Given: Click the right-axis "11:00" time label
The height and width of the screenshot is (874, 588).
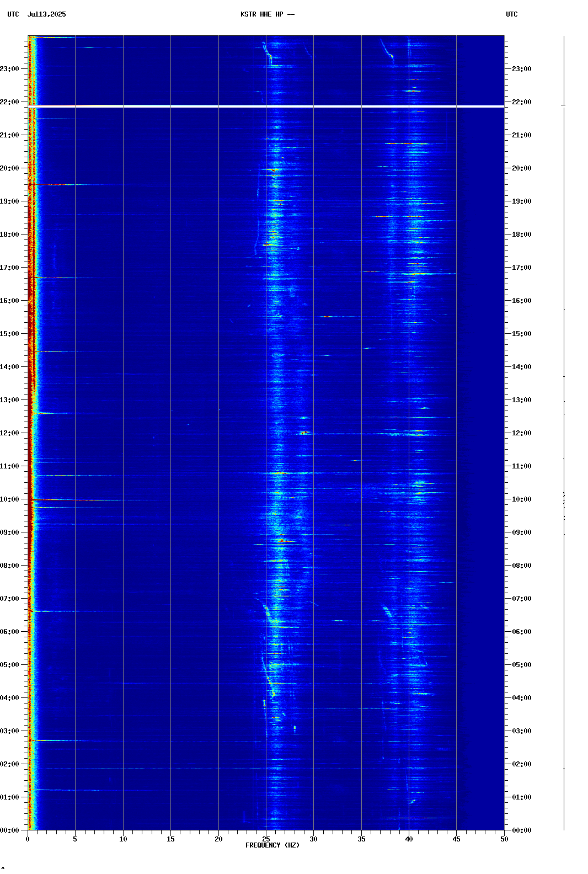Looking at the screenshot, I should (522, 466).
